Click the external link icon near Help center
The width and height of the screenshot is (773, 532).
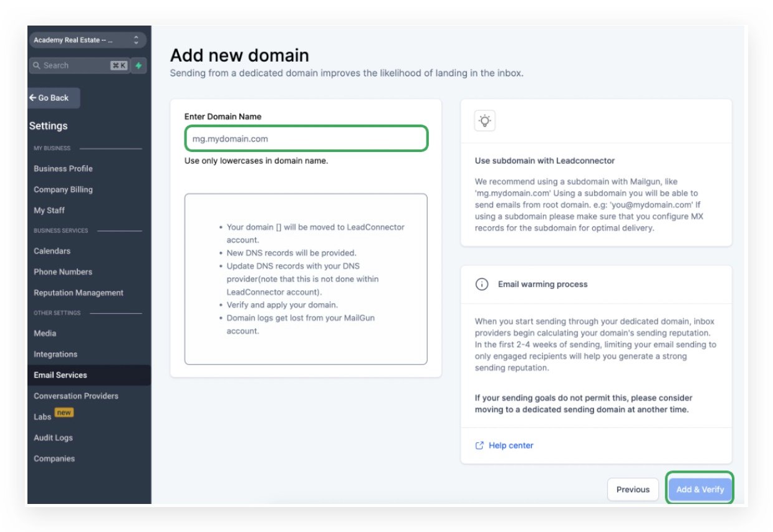(479, 445)
